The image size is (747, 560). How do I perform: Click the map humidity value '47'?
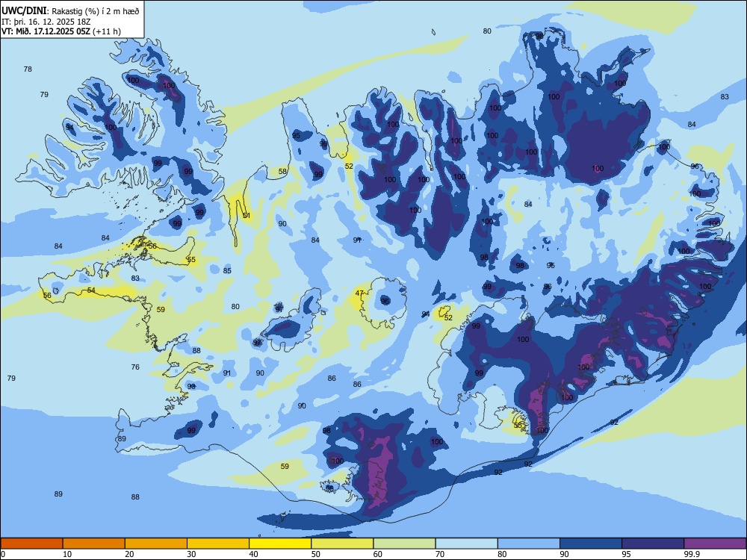[x=360, y=293]
